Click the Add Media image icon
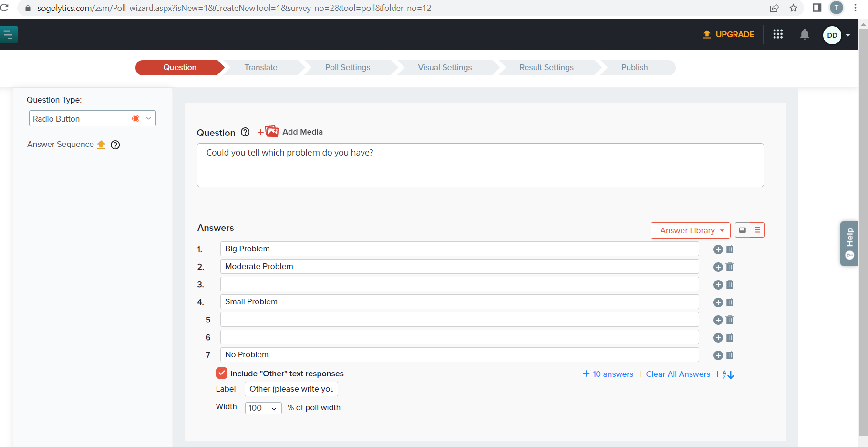868x447 pixels. click(272, 132)
